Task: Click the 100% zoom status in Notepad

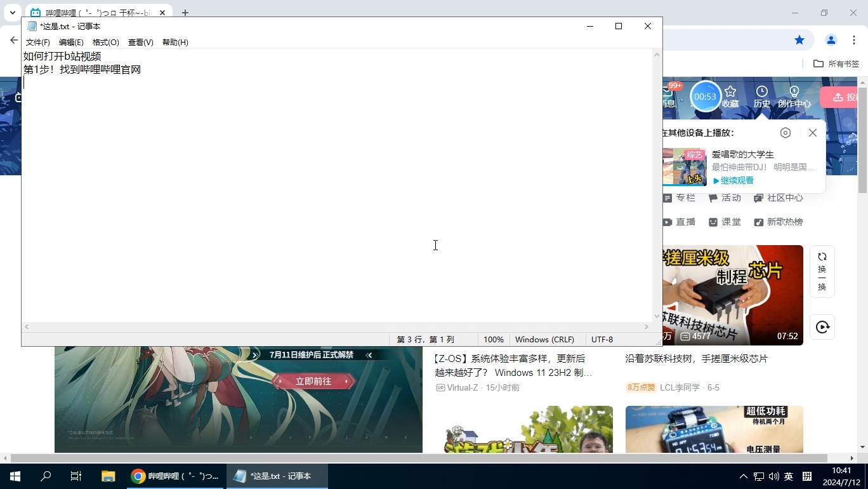Action: pyautogui.click(x=493, y=339)
